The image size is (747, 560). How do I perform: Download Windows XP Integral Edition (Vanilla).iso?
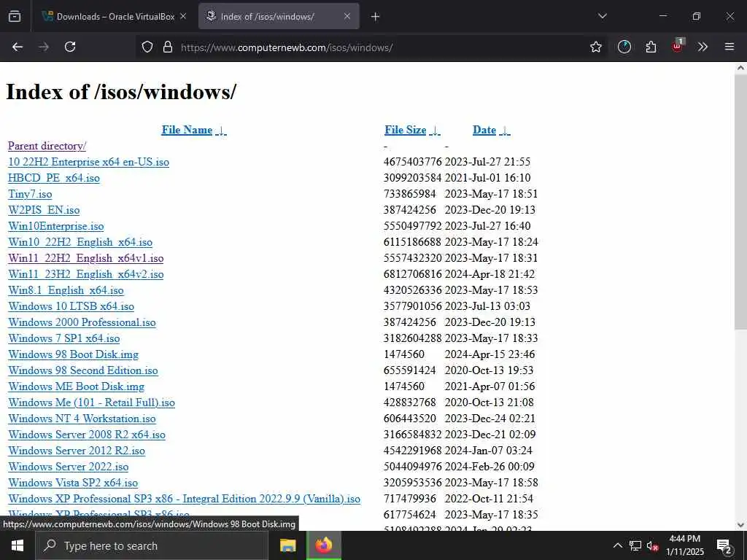pyautogui.click(x=184, y=499)
